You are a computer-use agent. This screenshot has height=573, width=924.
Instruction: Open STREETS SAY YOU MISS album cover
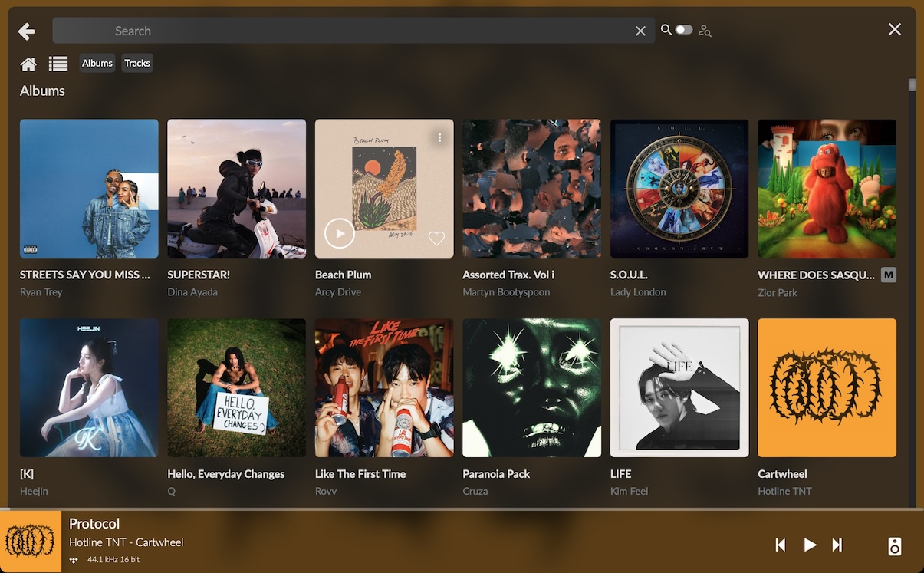coord(89,189)
